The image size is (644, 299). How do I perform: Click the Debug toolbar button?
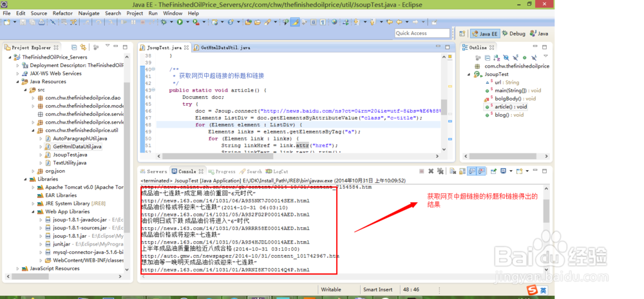(164, 22)
